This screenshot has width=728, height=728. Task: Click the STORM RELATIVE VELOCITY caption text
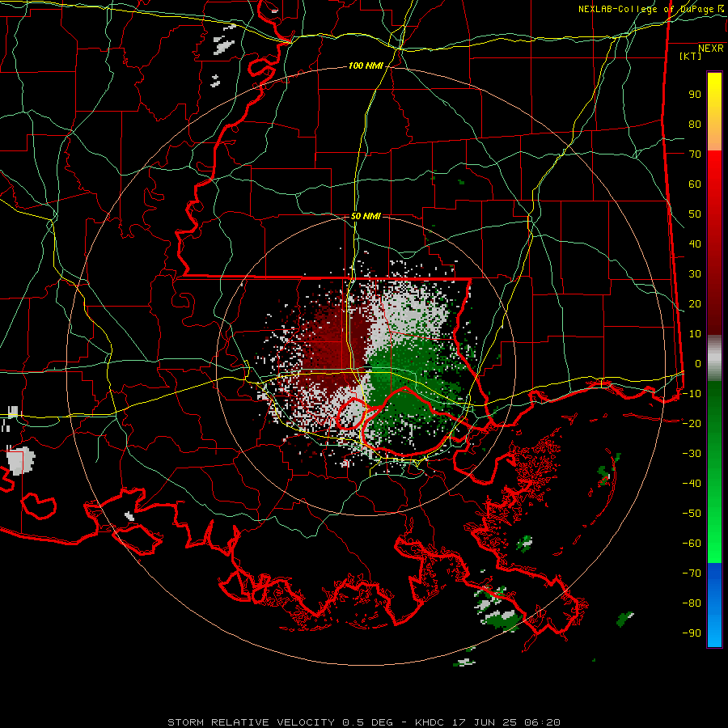pyautogui.click(x=251, y=722)
